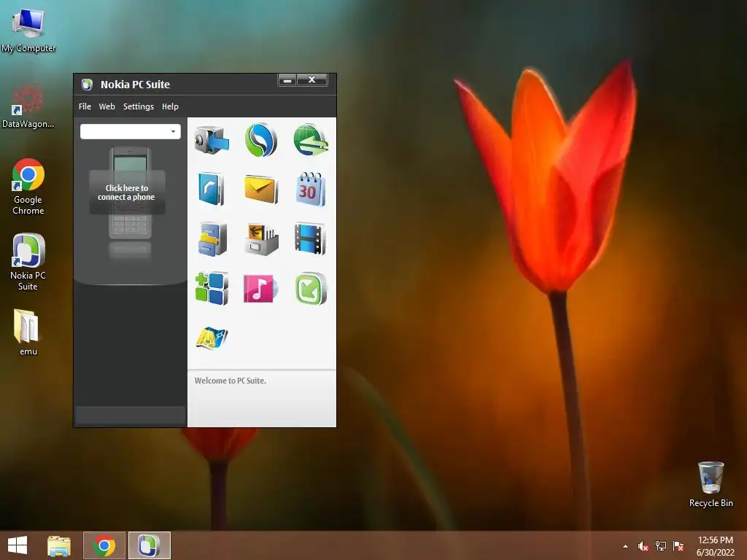Switch to Chrome in the taskbar
The image size is (747, 560).
pos(104,545)
